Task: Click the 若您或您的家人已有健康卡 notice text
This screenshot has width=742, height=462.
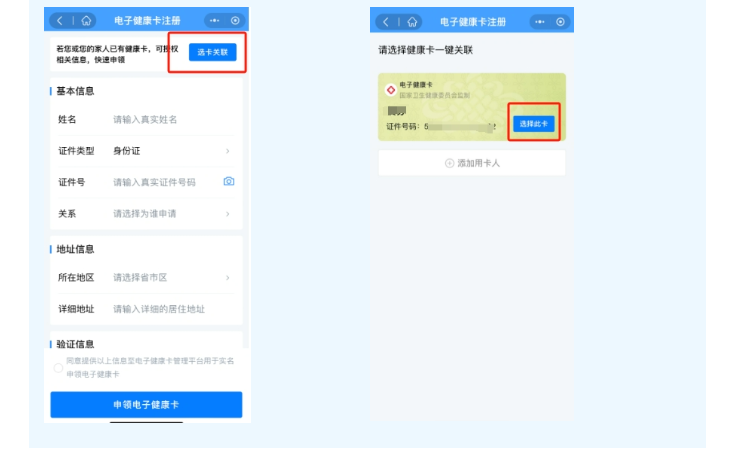Action: coord(117,54)
